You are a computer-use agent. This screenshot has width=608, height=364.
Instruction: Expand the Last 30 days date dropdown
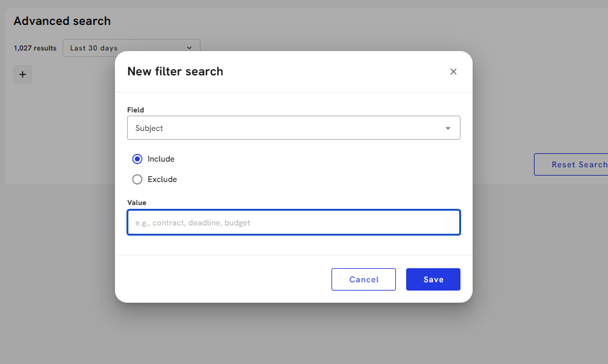coord(131,48)
